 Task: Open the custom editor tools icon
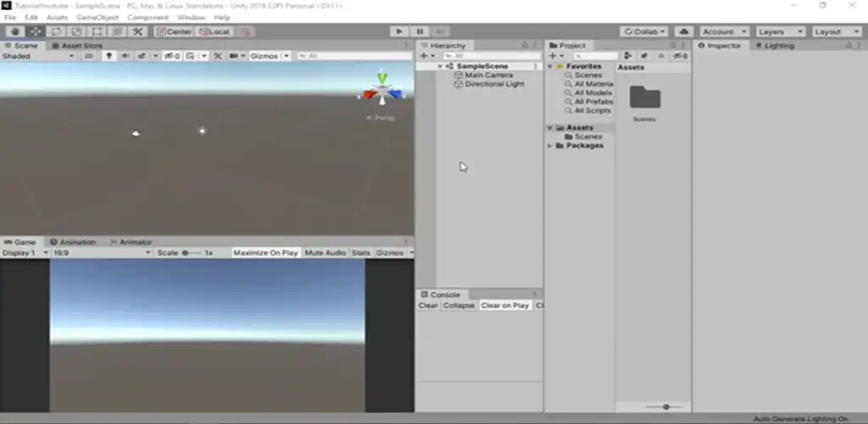tap(138, 31)
